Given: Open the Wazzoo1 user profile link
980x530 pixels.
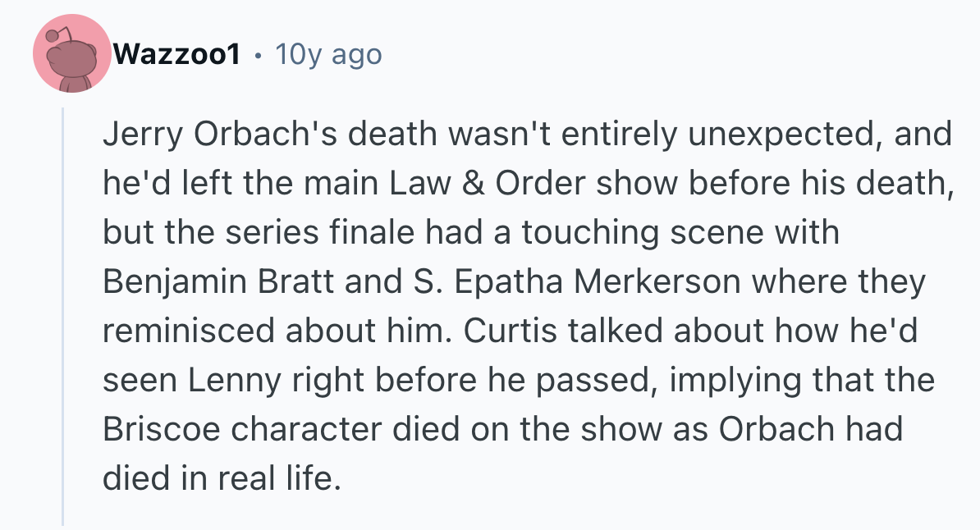Looking at the screenshot, I should coord(177,55).
